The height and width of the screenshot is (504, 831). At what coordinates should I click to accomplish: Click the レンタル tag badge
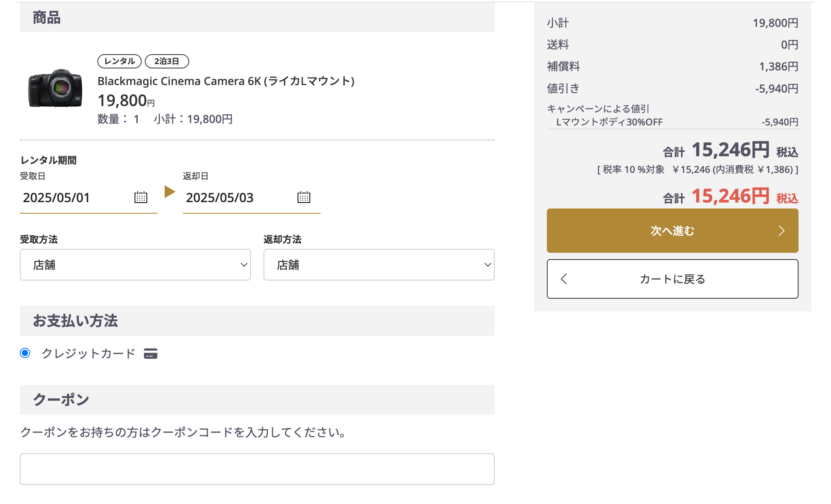coord(120,61)
